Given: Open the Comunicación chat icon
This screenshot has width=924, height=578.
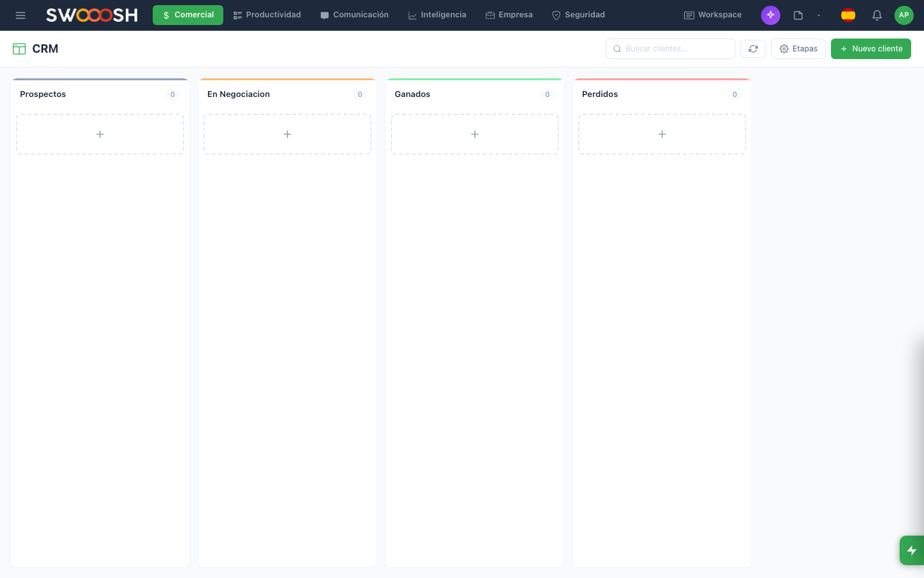Looking at the screenshot, I should 325,14.
